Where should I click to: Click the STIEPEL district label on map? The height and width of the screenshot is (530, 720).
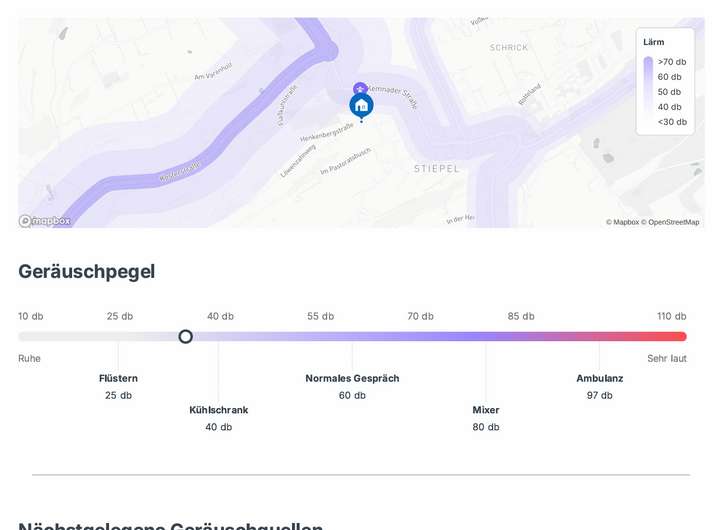436,169
